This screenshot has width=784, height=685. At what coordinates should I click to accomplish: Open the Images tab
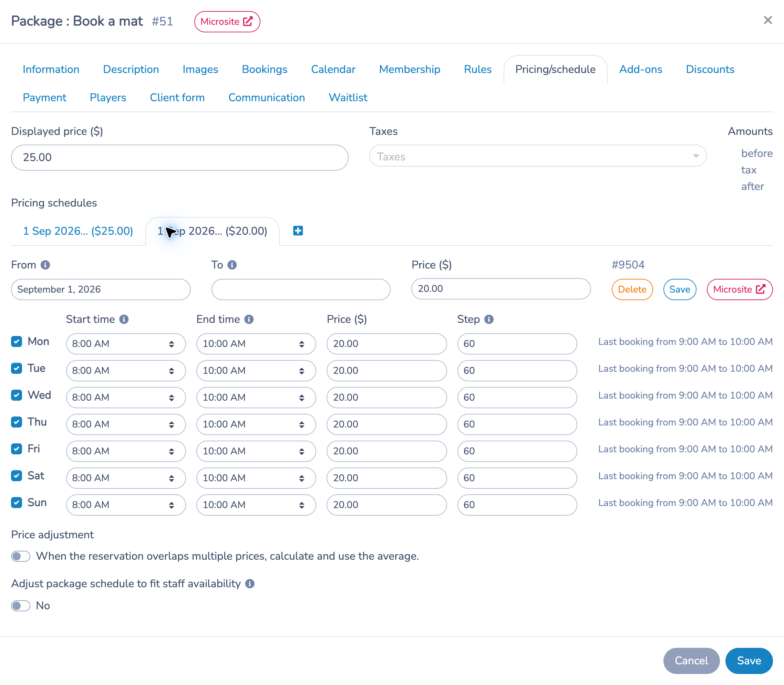[200, 69]
